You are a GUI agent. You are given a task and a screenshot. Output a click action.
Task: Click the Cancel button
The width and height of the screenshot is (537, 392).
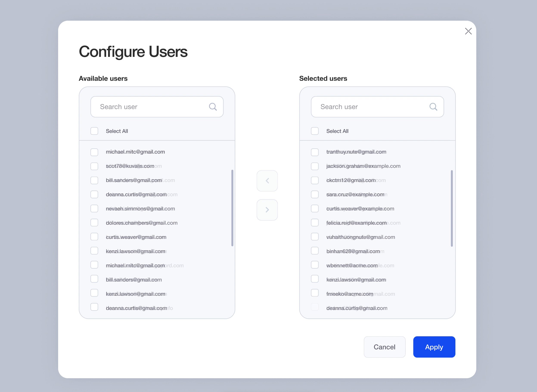click(384, 347)
